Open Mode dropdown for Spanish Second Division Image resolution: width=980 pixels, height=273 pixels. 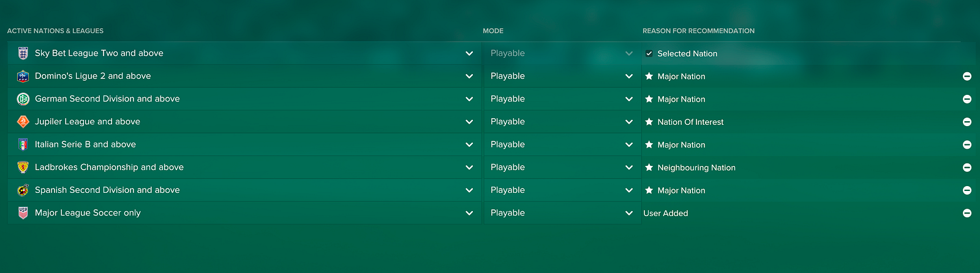click(x=628, y=190)
